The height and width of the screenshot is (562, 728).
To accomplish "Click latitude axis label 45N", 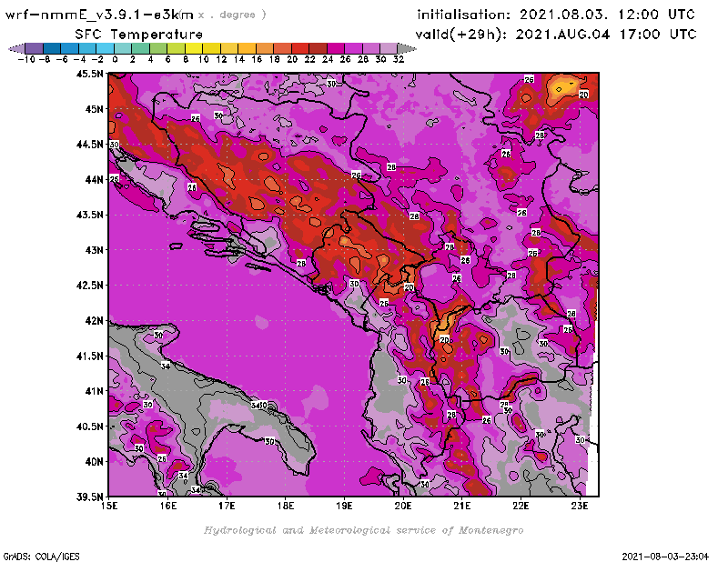I will (x=94, y=109).
